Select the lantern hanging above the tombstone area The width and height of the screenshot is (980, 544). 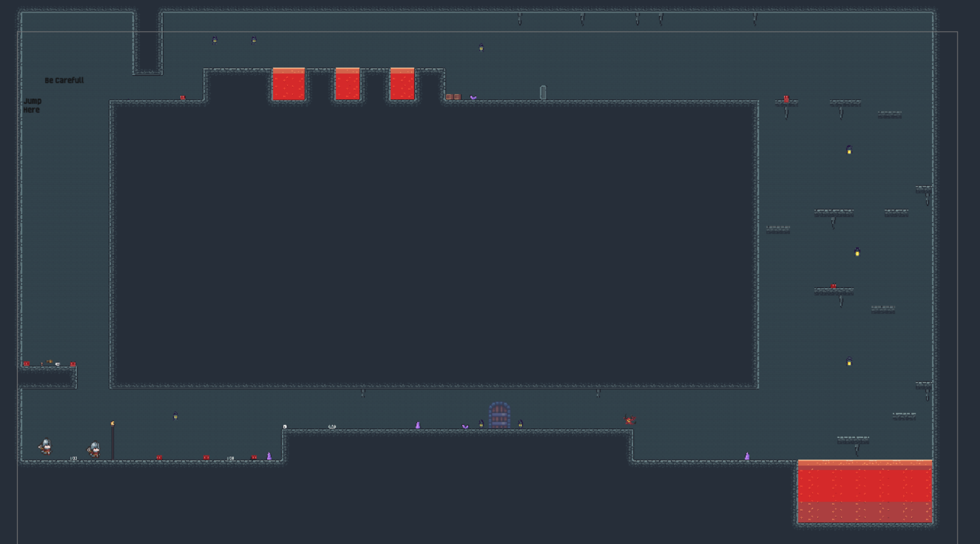481,47
